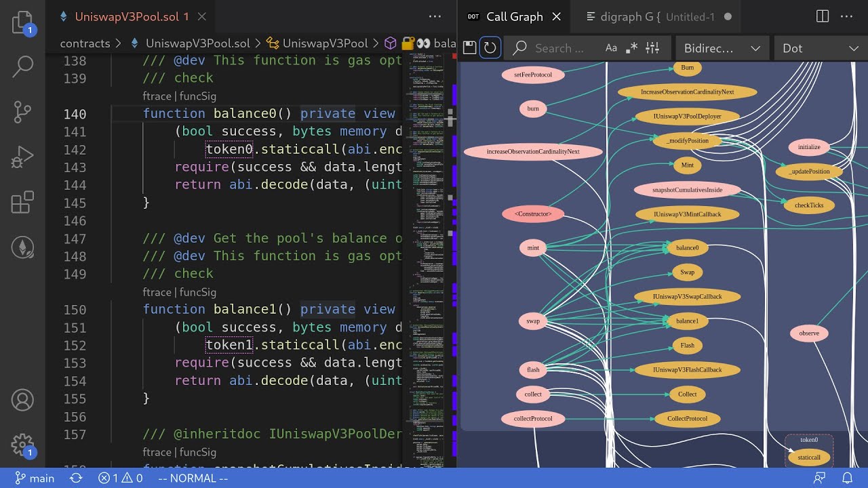Open the Run and Debug view
The width and height of the screenshot is (868, 488).
tap(22, 157)
